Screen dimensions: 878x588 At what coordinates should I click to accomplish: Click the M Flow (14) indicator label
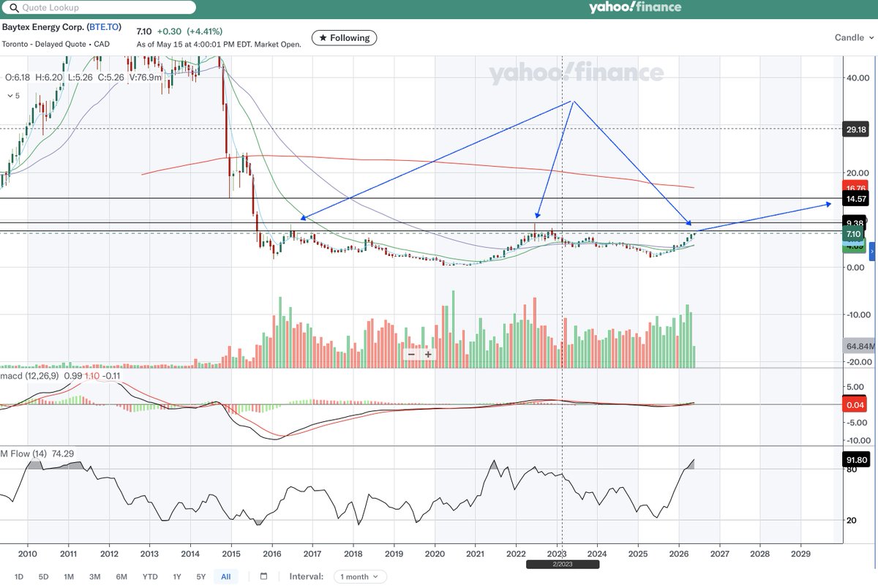23,453
